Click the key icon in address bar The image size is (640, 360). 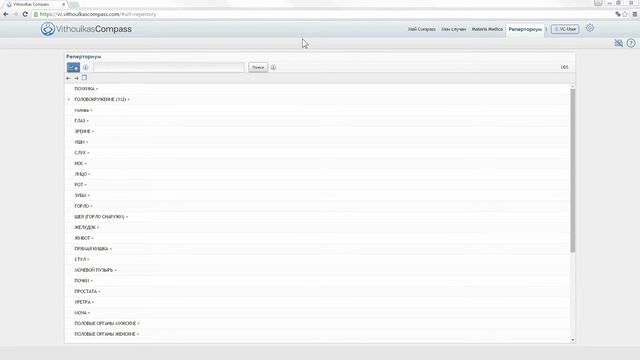pos(618,14)
